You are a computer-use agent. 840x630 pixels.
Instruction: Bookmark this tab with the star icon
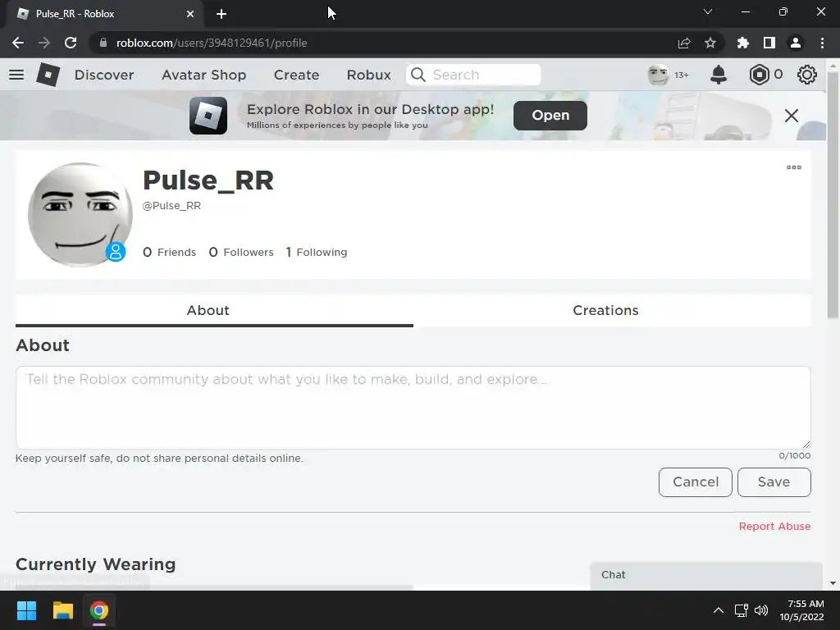[710, 43]
